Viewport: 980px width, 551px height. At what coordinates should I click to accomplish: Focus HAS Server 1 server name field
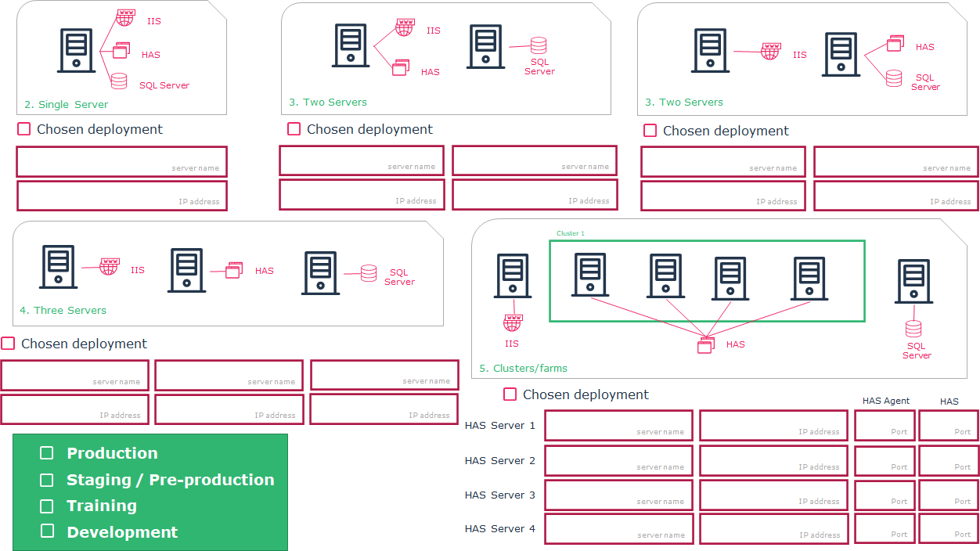click(618, 426)
